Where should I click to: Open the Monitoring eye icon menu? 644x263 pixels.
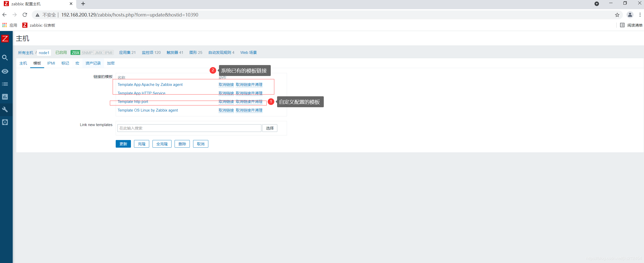coord(5,71)
